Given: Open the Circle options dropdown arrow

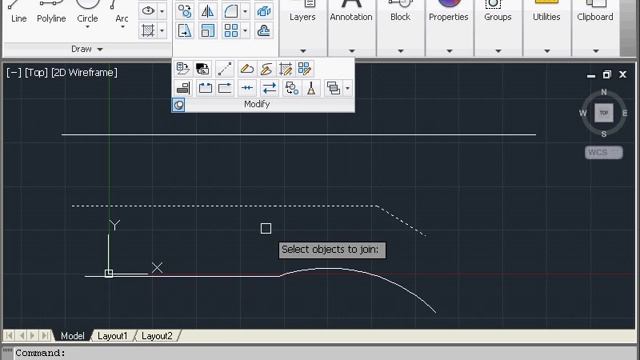Looking at the screenshot, I should 87,27.
